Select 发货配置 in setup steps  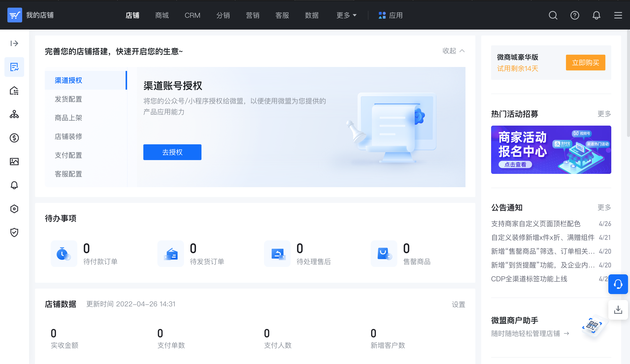click(x=68, y=99)
